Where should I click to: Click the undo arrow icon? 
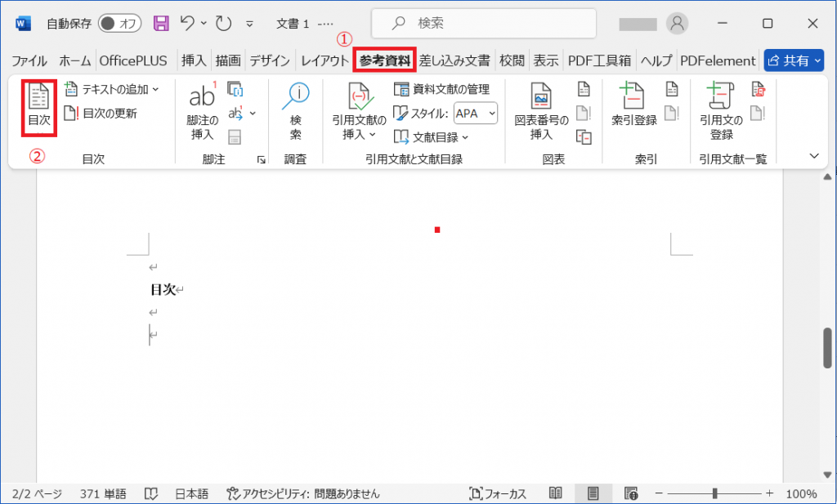pos(187,24)
